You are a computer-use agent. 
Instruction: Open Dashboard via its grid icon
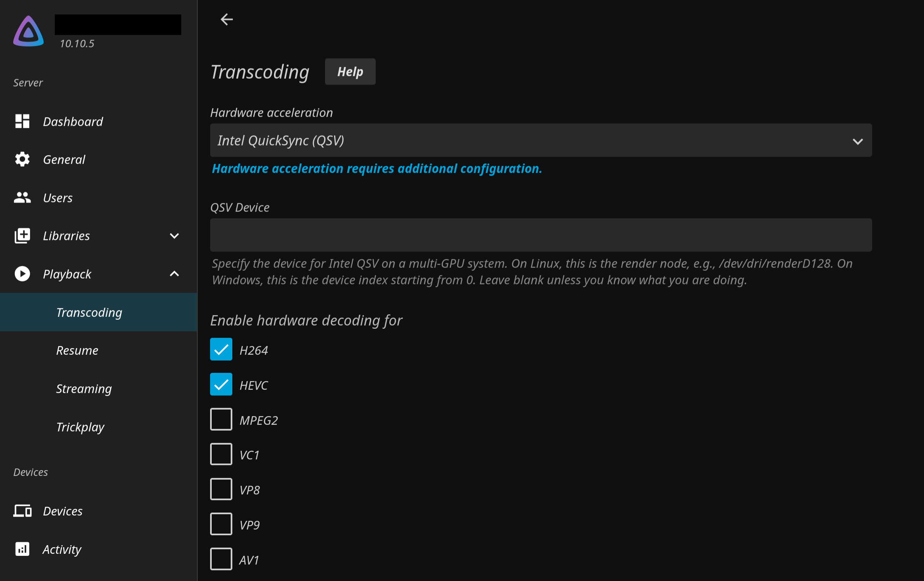point(22,121)
